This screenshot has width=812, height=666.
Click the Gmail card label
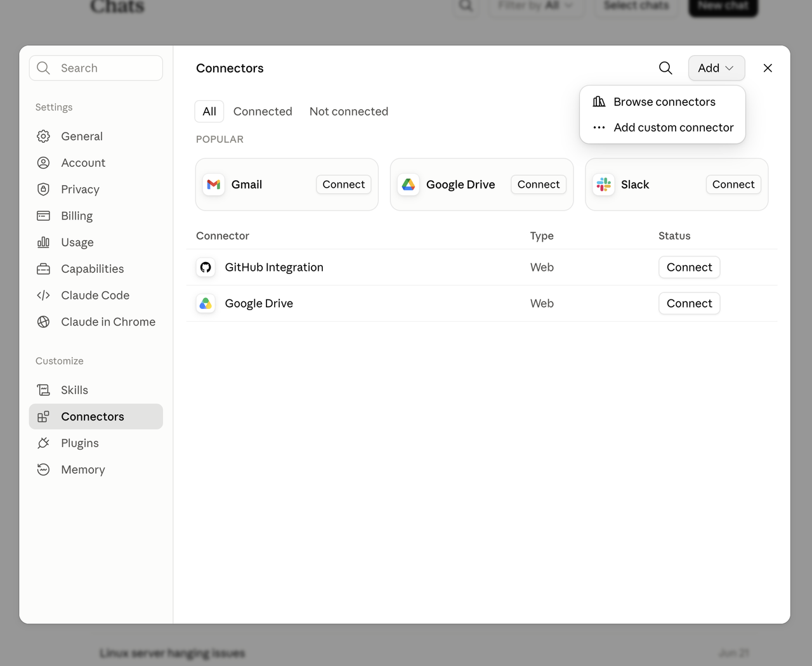[247, 185]
